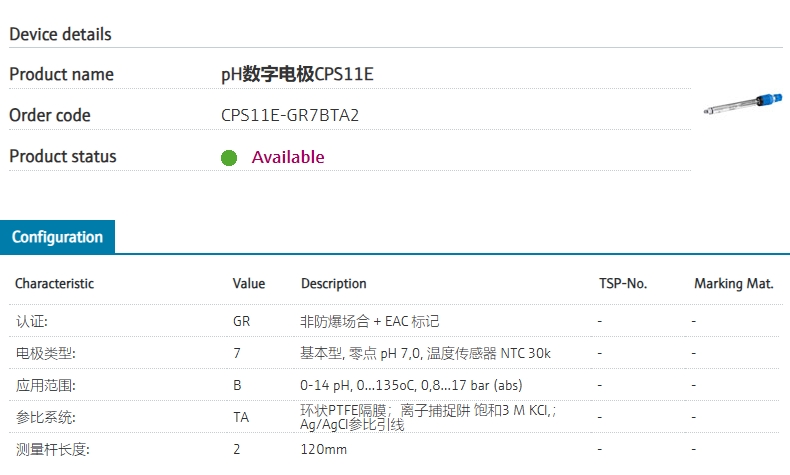
Task: Select the Configuration tab
Action: click(57, 237)
